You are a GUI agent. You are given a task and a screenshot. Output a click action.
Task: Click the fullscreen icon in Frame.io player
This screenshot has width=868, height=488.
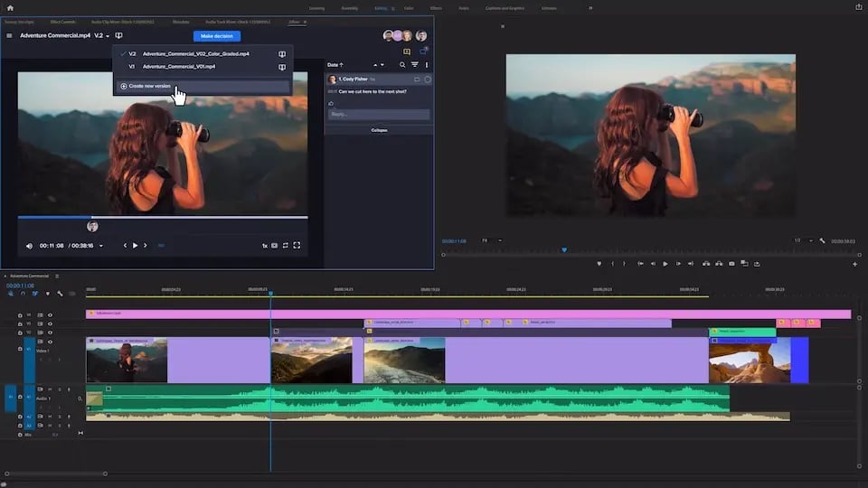pos(297,245)
